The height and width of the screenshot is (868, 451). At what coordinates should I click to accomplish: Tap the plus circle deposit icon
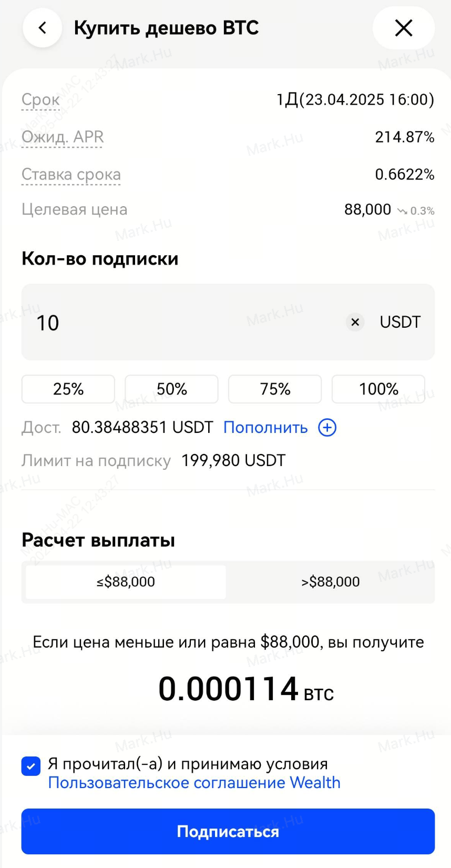coord(327,428)
